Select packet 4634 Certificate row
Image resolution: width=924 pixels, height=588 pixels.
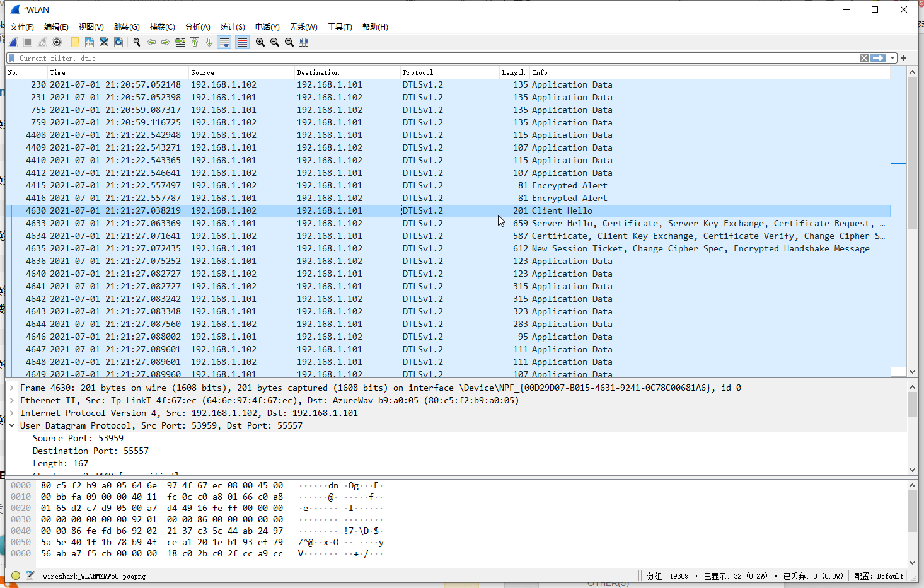(x=448, y=236)
